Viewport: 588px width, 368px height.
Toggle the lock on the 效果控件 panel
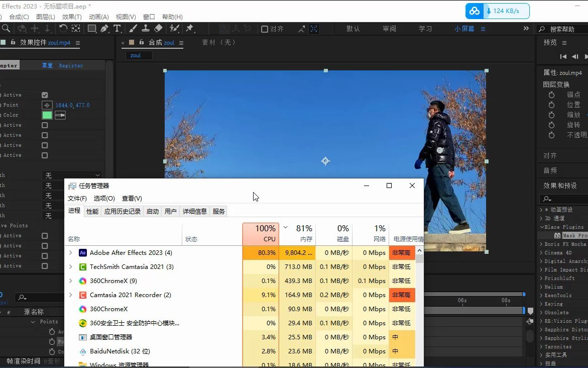13,42
